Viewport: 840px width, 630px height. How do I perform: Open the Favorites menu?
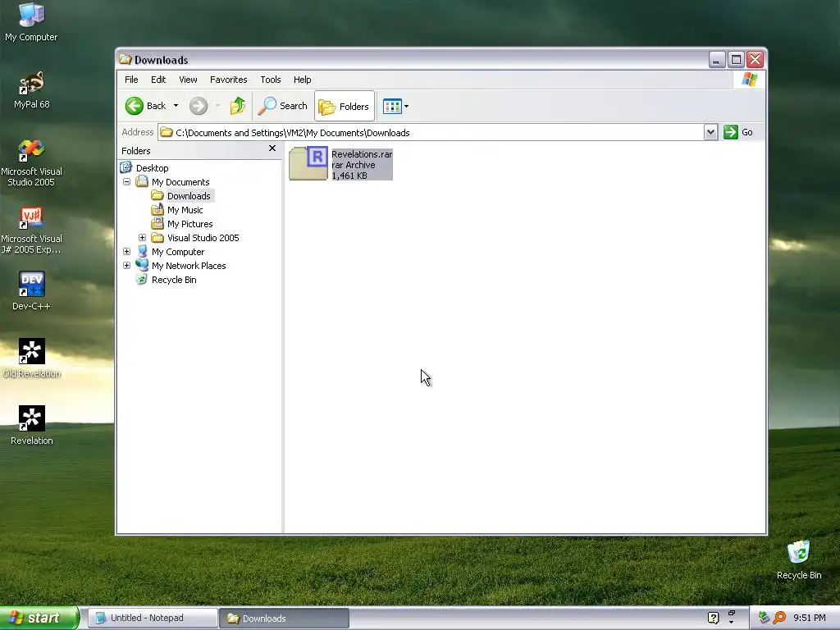tap(228, 80)
